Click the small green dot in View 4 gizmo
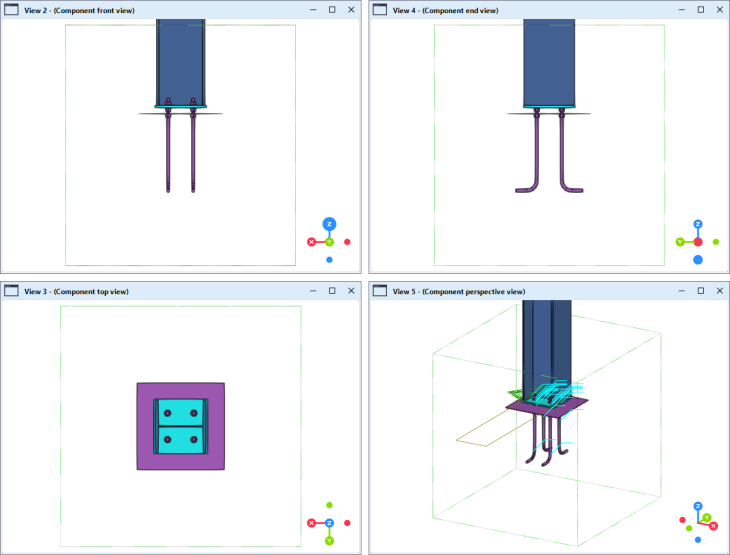This screenshot has width=730, height=555. coord(716,242)
